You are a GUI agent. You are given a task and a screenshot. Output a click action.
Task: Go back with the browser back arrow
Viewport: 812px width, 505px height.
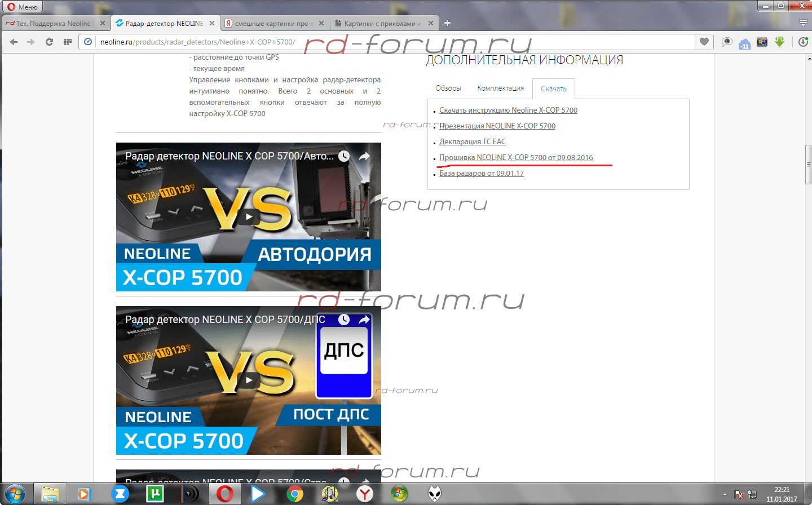[x=14, y=42]
